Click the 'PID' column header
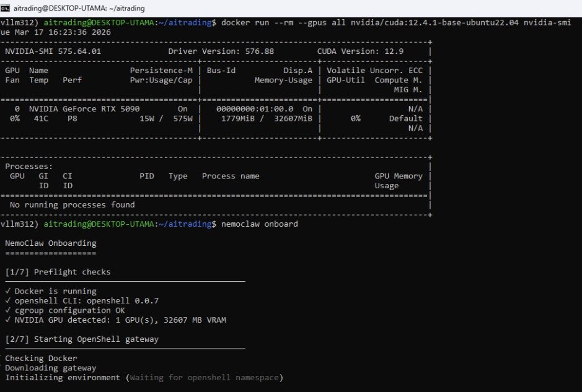This screenshot has height=392, width=582. tap(147, 176)
